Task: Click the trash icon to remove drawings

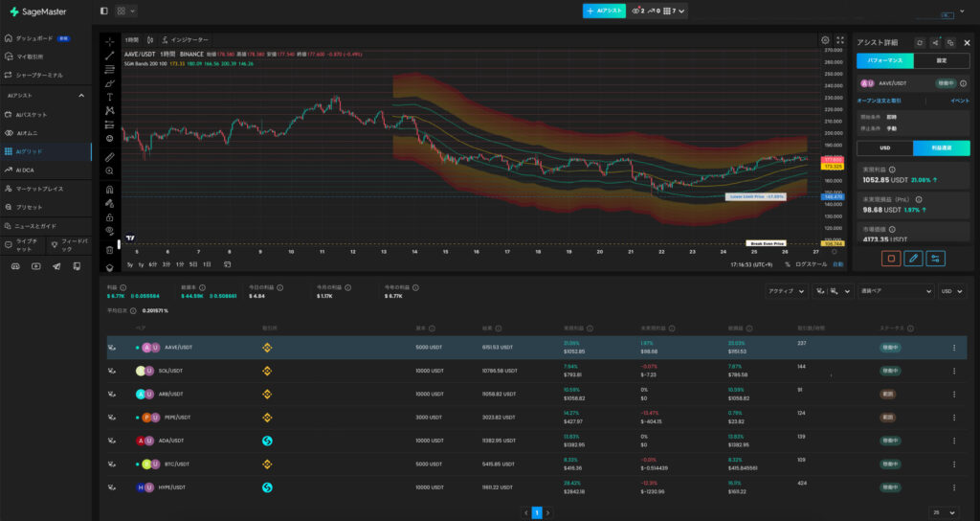Action: tap(110, 251)
